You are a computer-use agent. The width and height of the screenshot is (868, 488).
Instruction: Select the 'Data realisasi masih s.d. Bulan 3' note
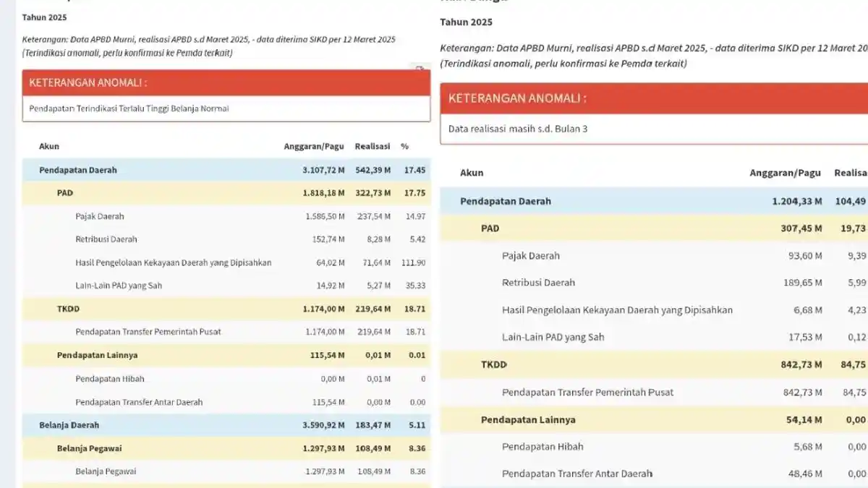point(518,129)
